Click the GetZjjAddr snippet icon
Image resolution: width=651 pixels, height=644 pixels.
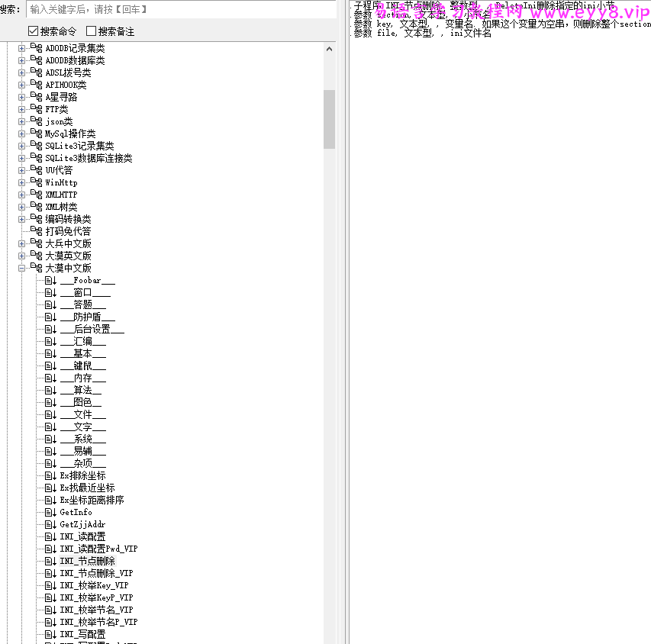(x=48, y=524)
